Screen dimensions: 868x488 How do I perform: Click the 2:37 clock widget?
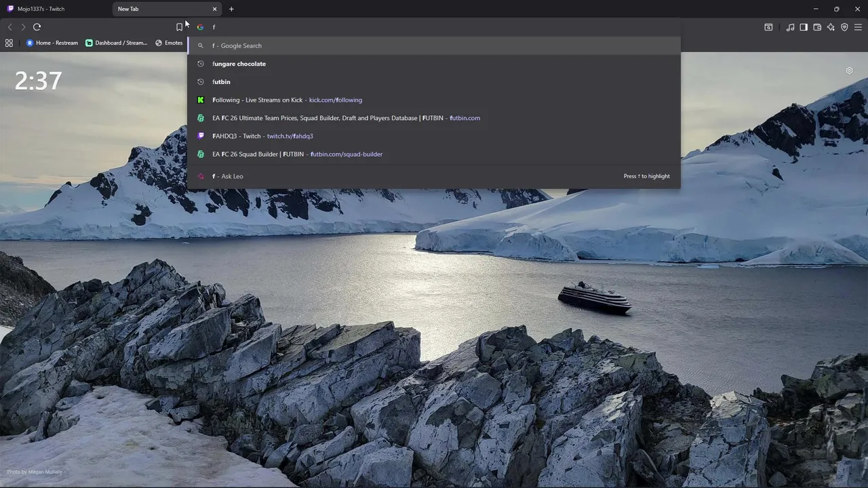pos(38,81)
